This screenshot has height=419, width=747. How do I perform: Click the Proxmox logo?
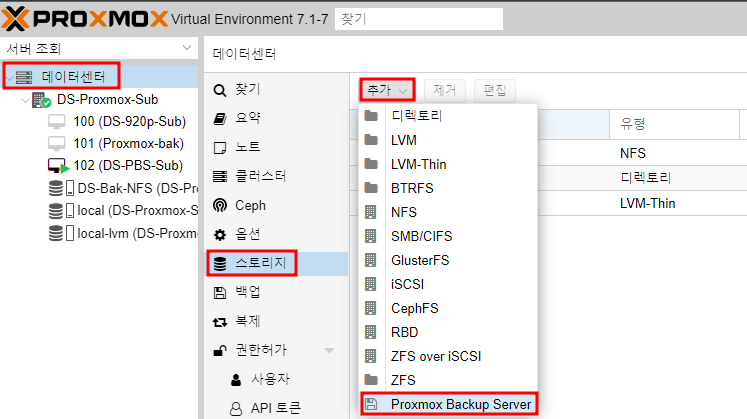click(84, 19)
